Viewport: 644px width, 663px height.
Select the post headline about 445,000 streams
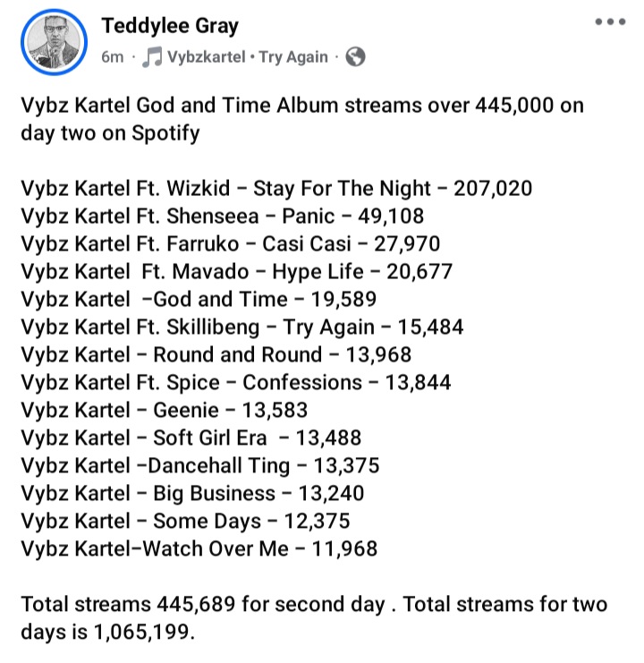(x=302, y=119)
